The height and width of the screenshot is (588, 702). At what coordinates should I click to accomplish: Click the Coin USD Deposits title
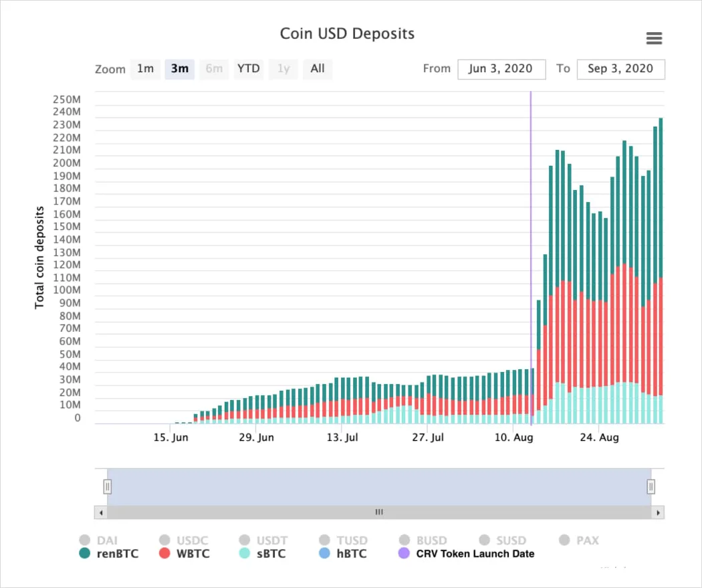coord(347,33)
